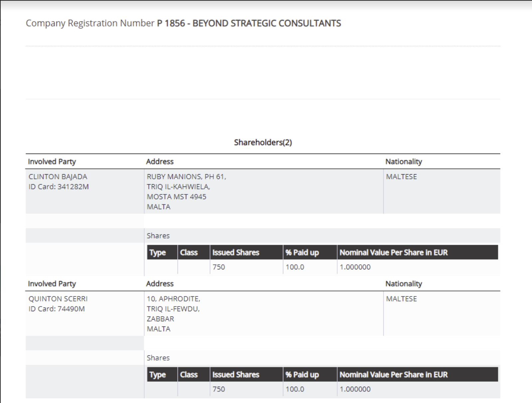Viewport: 532px width, 403px height.
Task: Click the 750 issued shares value for Clinton Bajada
Action: 219,267
